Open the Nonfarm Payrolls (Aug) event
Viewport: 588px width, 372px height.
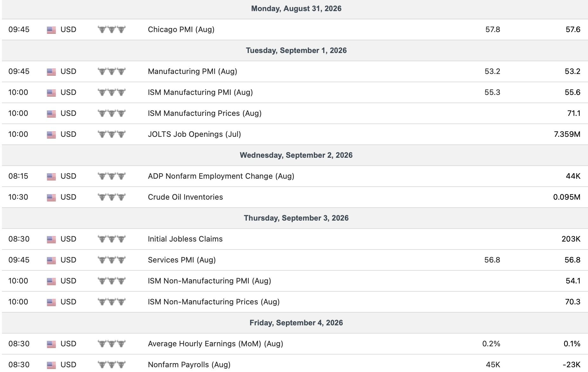tap(189, 365)
